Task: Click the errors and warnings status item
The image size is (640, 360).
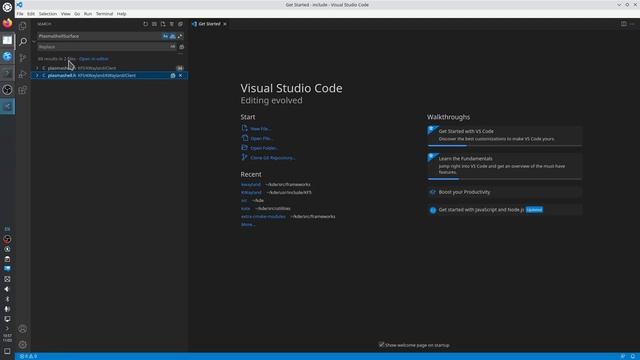Action: click(x=29, y=356)
